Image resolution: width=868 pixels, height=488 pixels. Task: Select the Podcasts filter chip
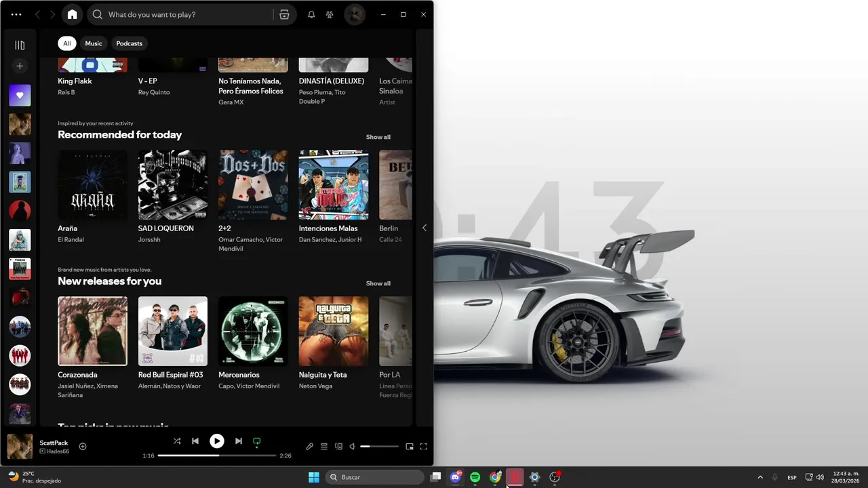click(x=129, y=43)
